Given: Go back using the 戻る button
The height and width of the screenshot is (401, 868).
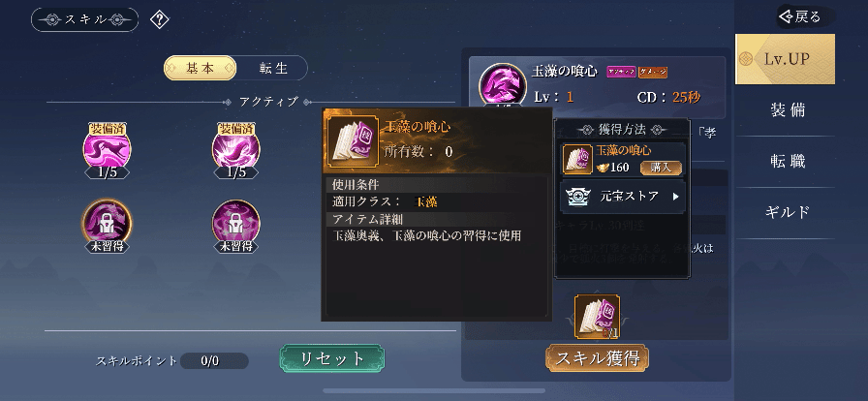Looking at the screenshot, I should pyautogui.click(x=807, y=16).
